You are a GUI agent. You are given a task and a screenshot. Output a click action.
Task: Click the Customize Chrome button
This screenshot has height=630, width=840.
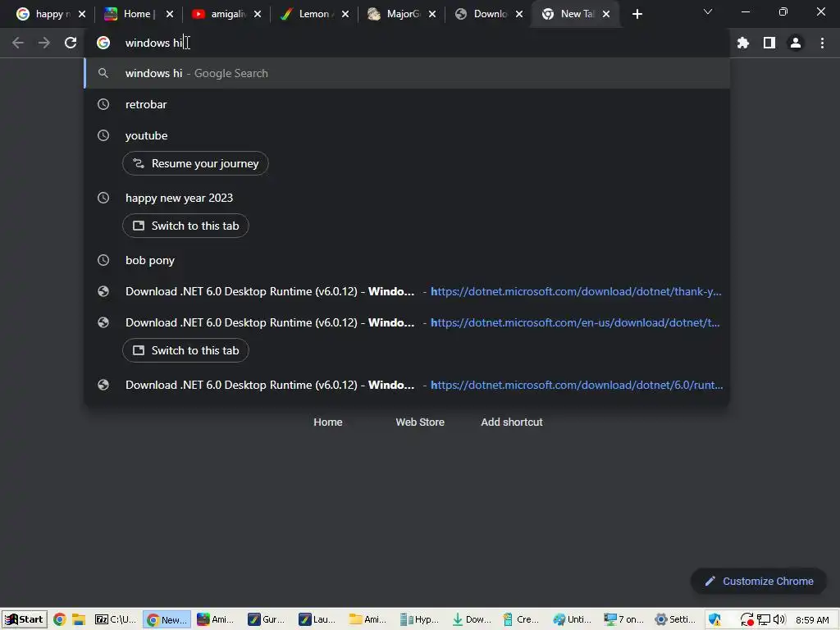point(759,582)
